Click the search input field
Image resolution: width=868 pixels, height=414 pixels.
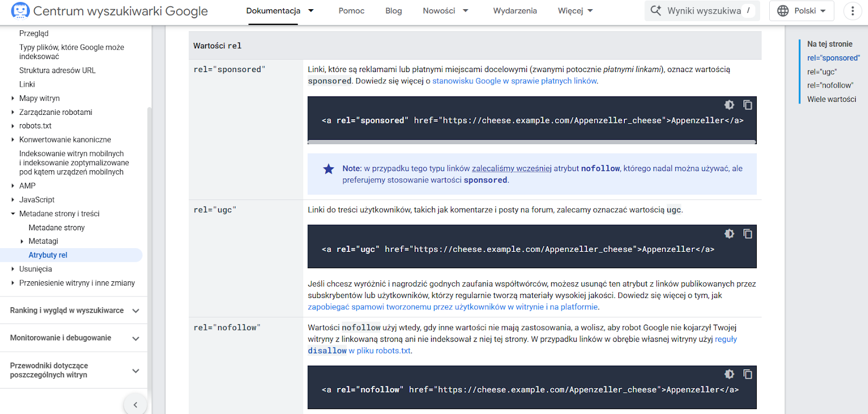(704, 11)
